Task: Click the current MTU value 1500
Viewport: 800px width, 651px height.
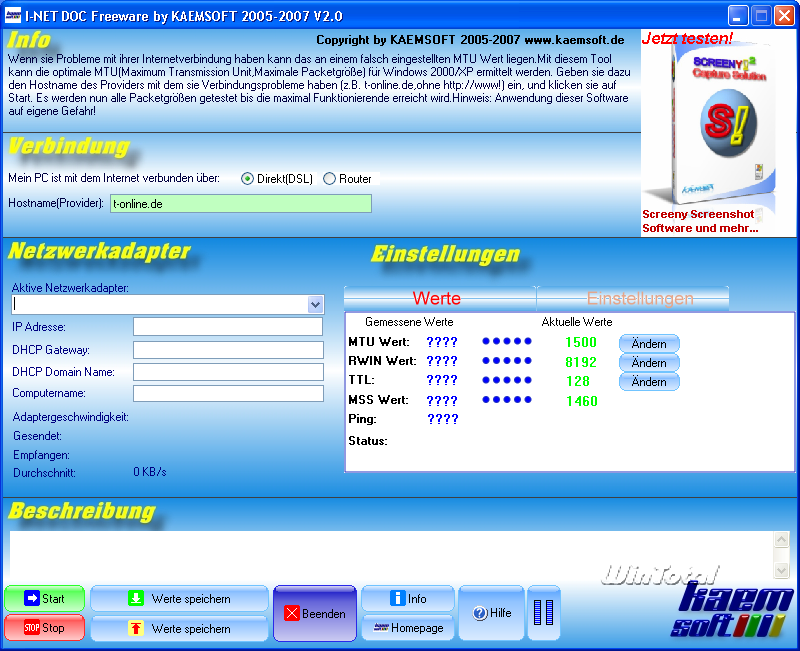Action: [x=581, y=342]
